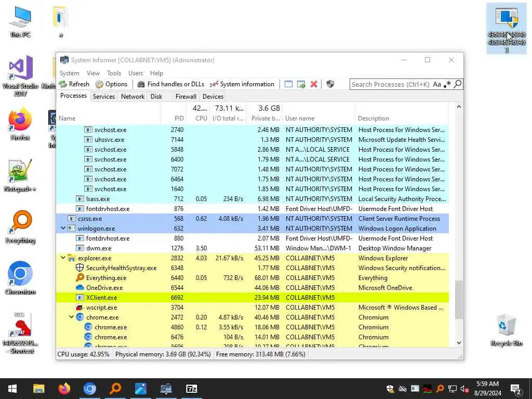Image resolution: width=532 pixels, height=399 pixels.
Task: Select the Processes tab
Action: click(x=73, y=96)
